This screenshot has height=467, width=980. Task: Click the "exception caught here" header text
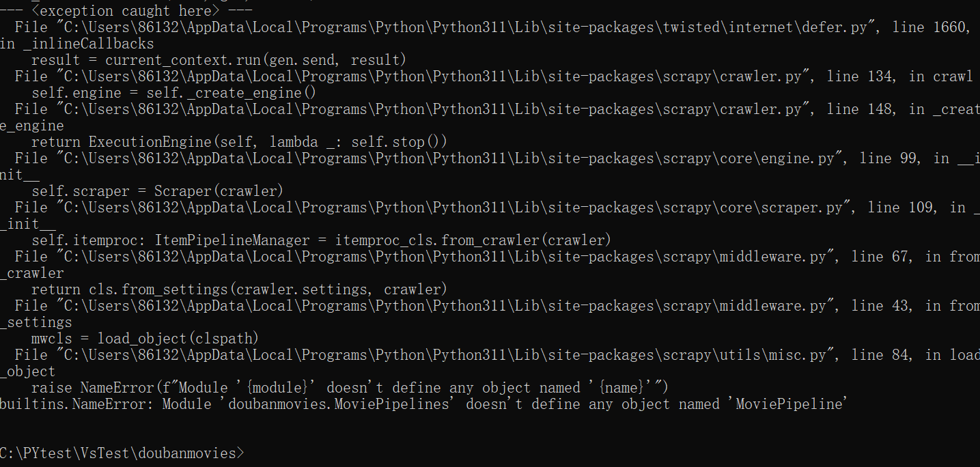click(x=126, y=10)
